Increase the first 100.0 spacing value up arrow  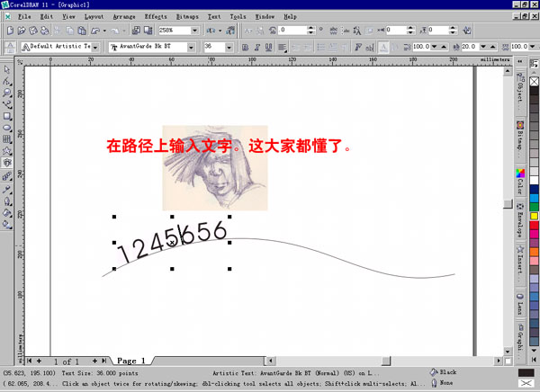[444, 47]
